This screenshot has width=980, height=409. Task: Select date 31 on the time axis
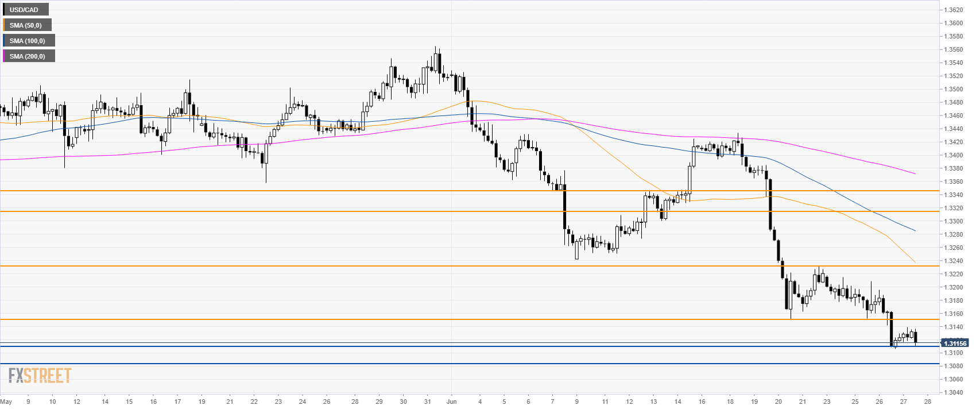tap(427, 402)
